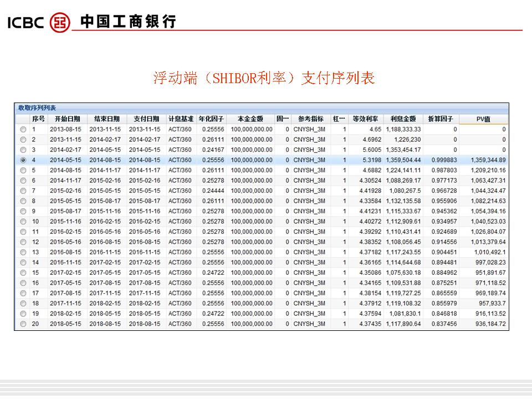Viewport: 532px width, 399px height.
Task: Choose the radio button for row 10
Action: [x=23, y=222]
